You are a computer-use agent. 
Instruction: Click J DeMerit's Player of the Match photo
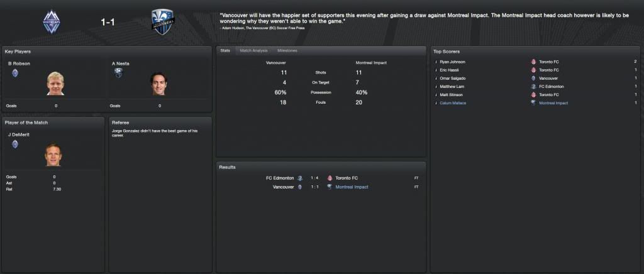tap(54, 154)
